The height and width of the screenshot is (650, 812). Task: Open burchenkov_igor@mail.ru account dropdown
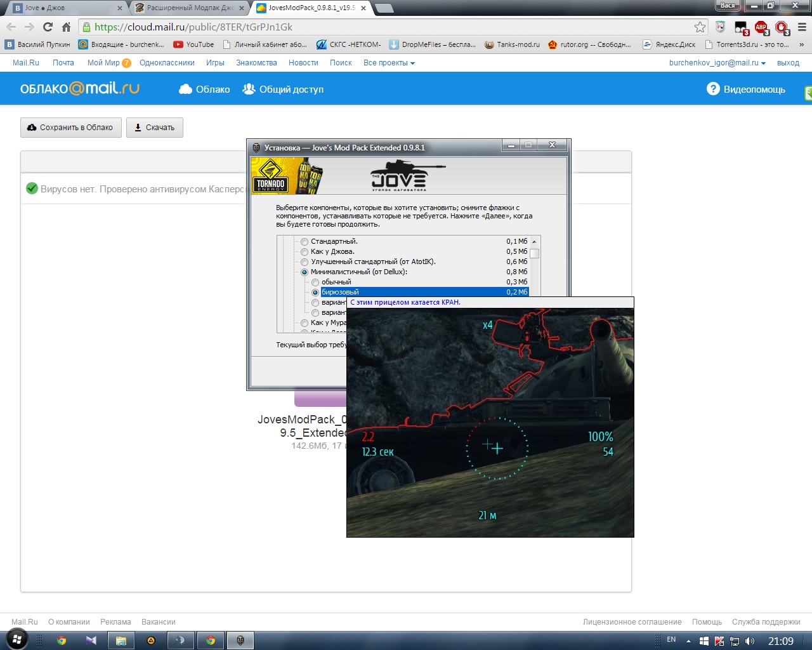tap(717, 63)
